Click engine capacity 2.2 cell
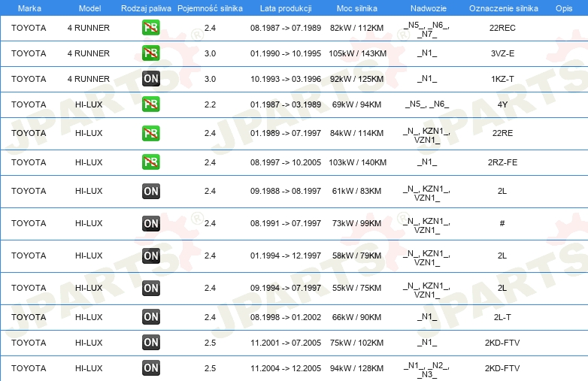Viewport: 588px width, 381px height. 210,104
